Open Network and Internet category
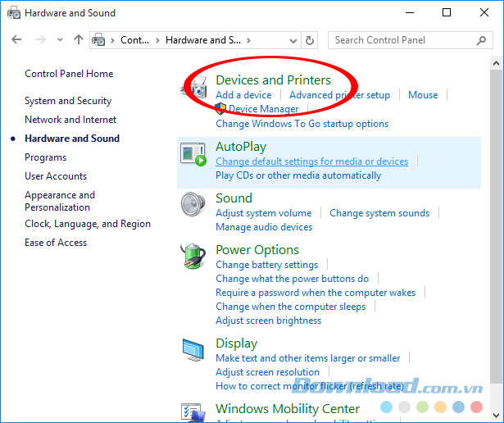504x423 pixels. (x=70, y=120)
